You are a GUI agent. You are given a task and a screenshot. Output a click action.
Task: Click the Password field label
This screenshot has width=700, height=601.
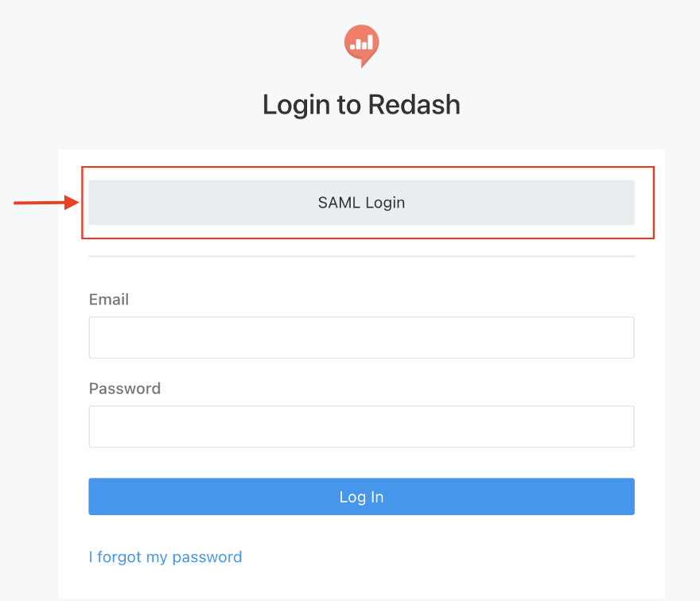point(125,389)
